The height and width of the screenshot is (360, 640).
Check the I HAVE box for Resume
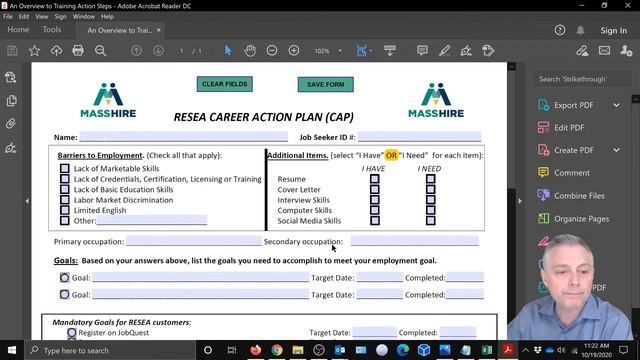tap(375, 179)
